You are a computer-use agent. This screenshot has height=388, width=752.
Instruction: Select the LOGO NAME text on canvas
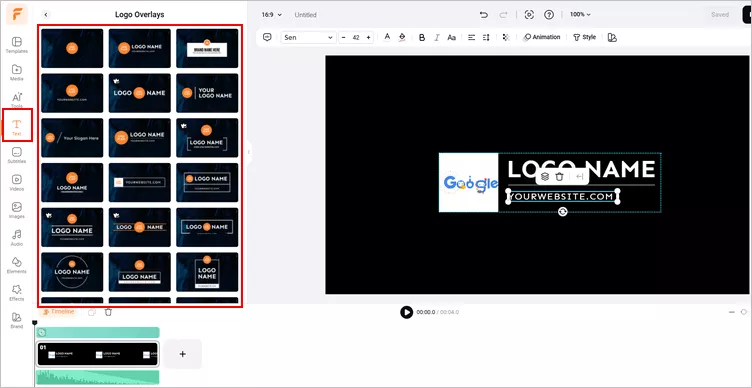pos(581,169)
